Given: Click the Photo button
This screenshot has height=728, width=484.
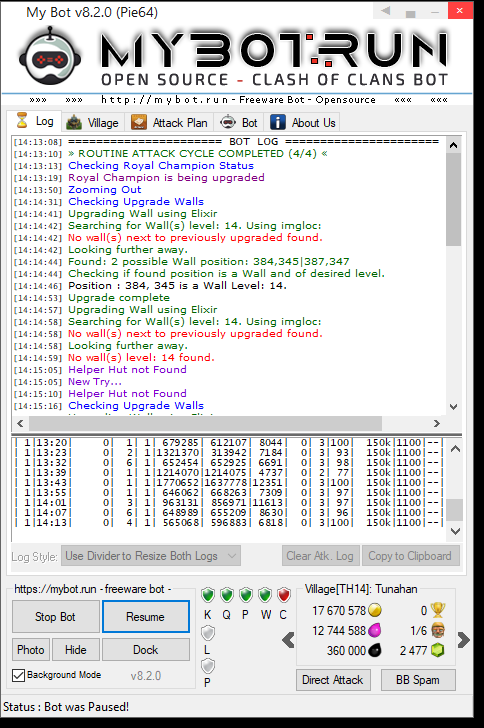Looking at the screenshot, I should click(31, 650).
